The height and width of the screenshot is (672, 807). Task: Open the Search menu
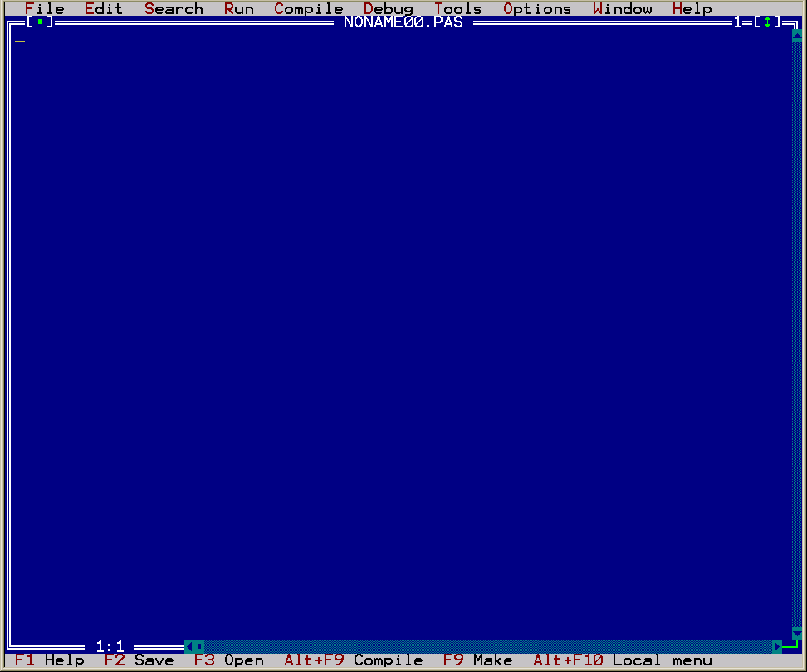(x=174, y=9)
